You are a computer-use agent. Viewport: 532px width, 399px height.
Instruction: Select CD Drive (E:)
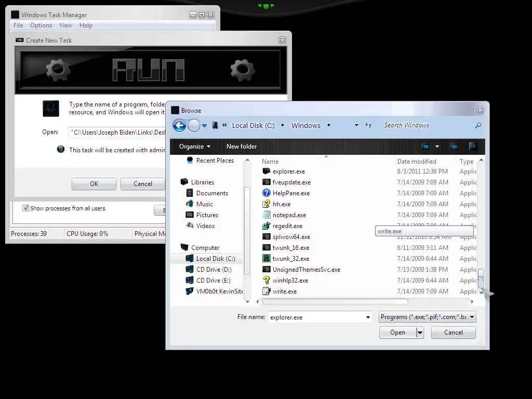(x=214, y=280)
